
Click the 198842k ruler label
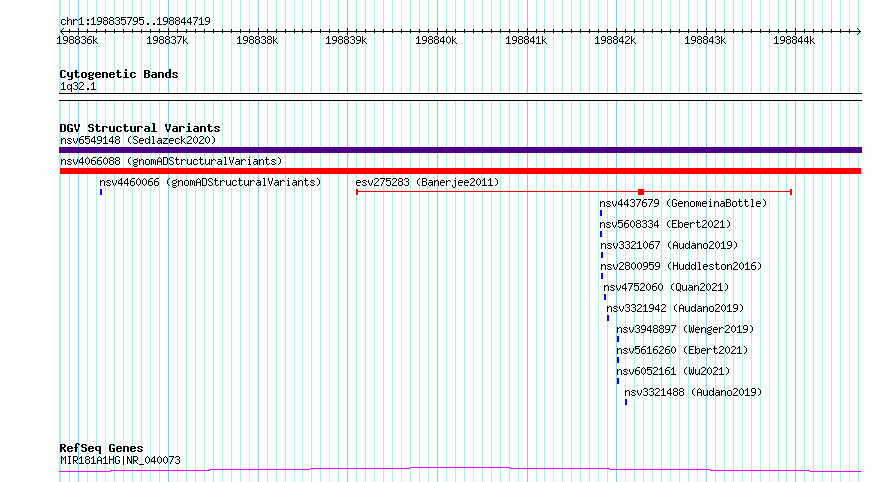point(615,40)
